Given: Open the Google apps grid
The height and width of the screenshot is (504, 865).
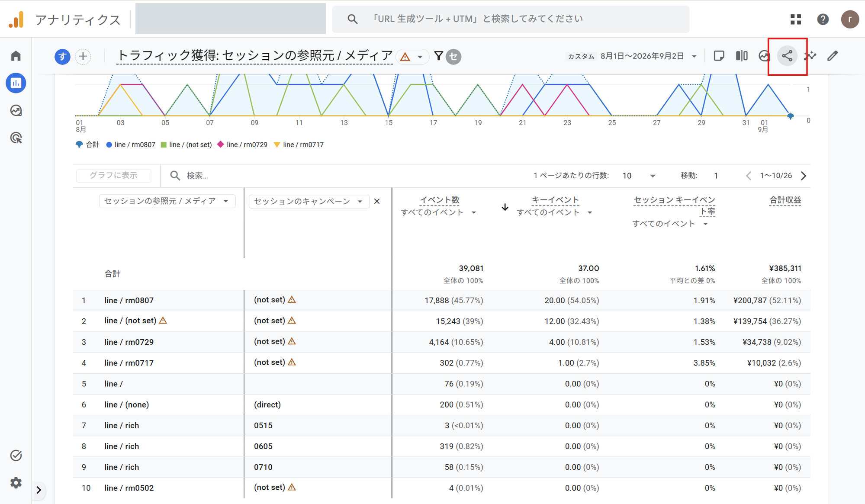Looking at the screenshot, I should coord(796,19).
